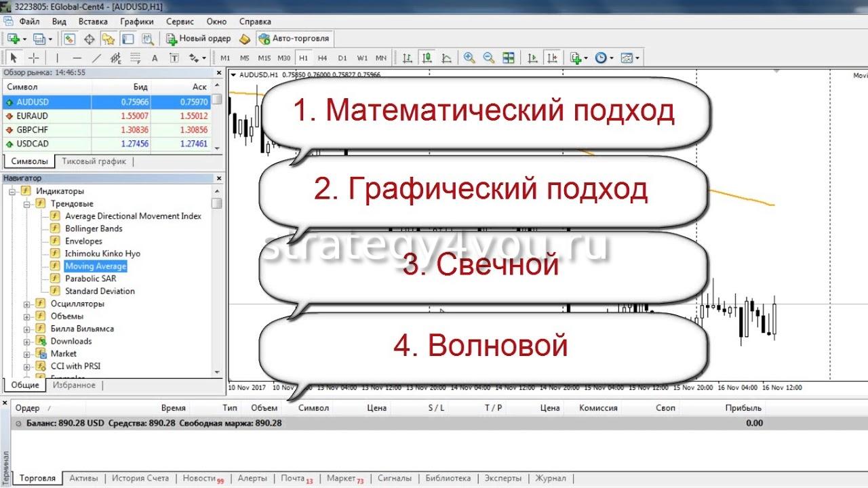Click the Новый ордер button
Screen dimensions: 868x488
tap(198, 39)
